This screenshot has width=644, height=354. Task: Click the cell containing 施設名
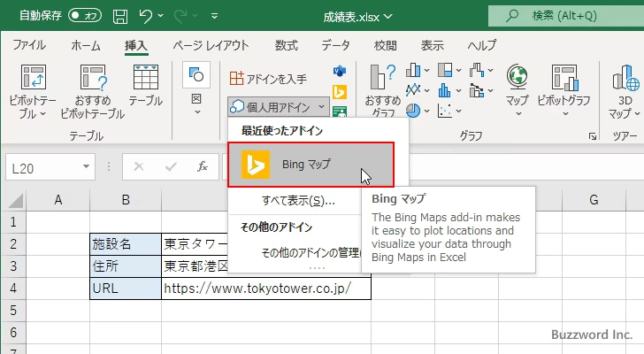tap(126, 244)
